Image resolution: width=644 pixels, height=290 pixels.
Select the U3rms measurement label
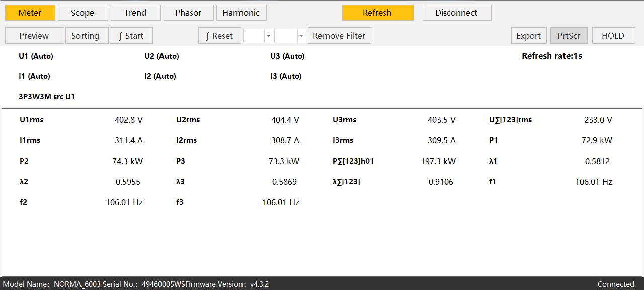(345, 120)
